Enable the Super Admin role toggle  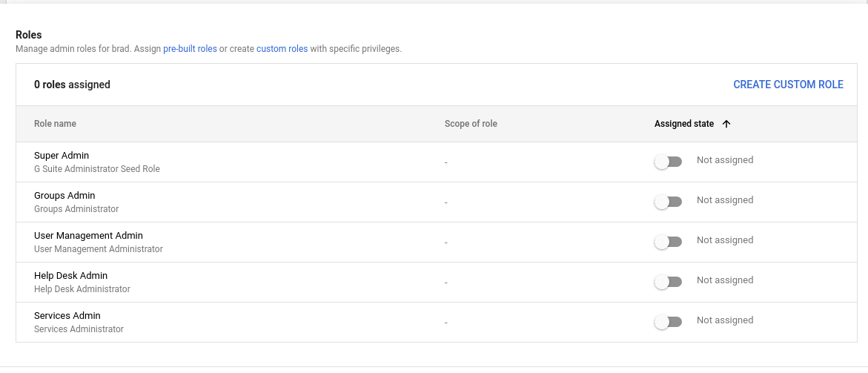pyautogui.click(x=668, y=162)
